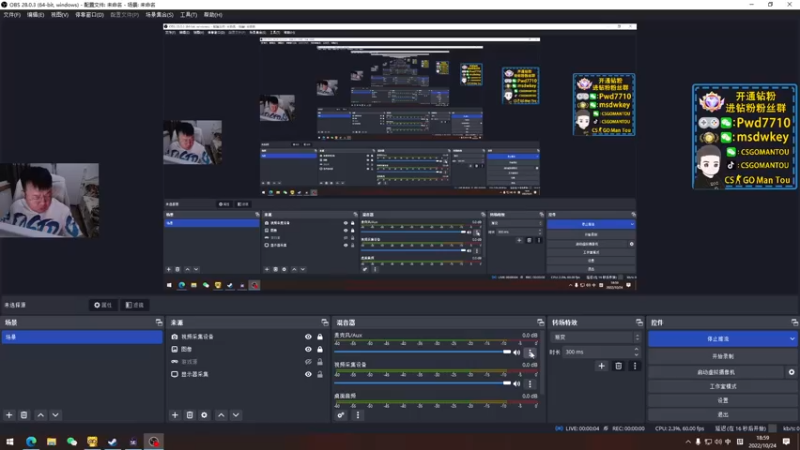The height and width of the screenshot is (450, 800).
Task: Open the Docks menu
Action: tap(89, 15)
